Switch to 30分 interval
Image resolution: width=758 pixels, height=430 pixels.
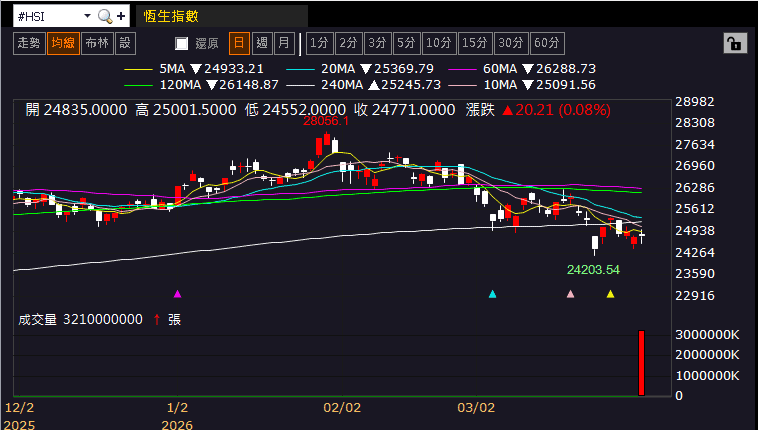click(x=511, y=43)
